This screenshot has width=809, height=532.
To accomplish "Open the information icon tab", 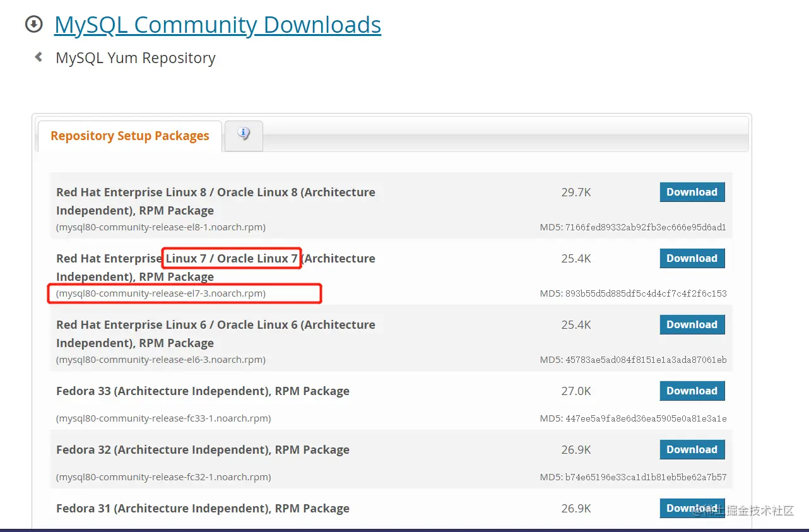I will 244,134.
